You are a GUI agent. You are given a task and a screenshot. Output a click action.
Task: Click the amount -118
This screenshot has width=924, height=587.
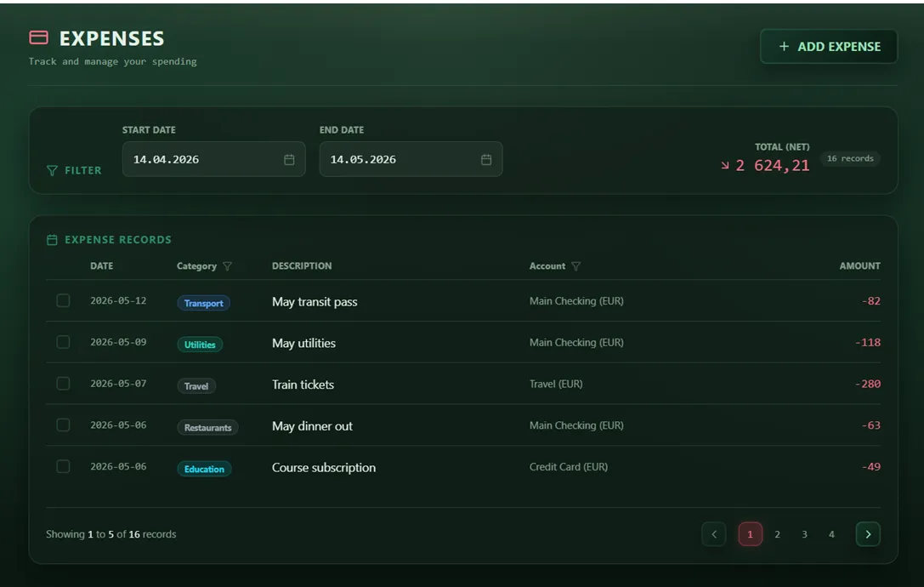coord(867,342)
